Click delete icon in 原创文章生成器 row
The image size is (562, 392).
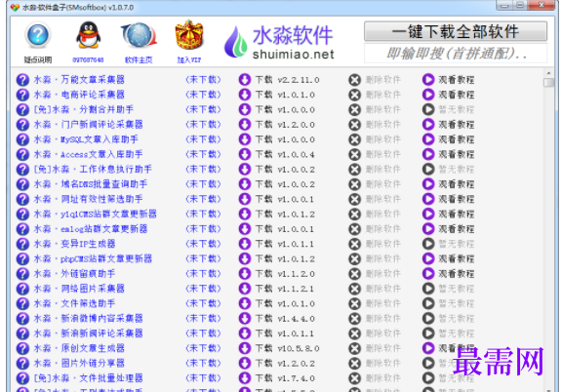pos(354,349)
